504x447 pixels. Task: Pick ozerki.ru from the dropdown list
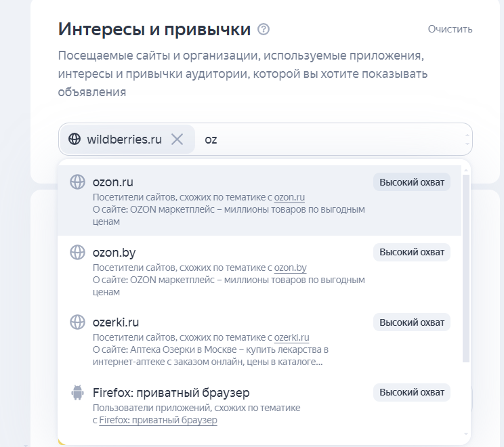115,322
